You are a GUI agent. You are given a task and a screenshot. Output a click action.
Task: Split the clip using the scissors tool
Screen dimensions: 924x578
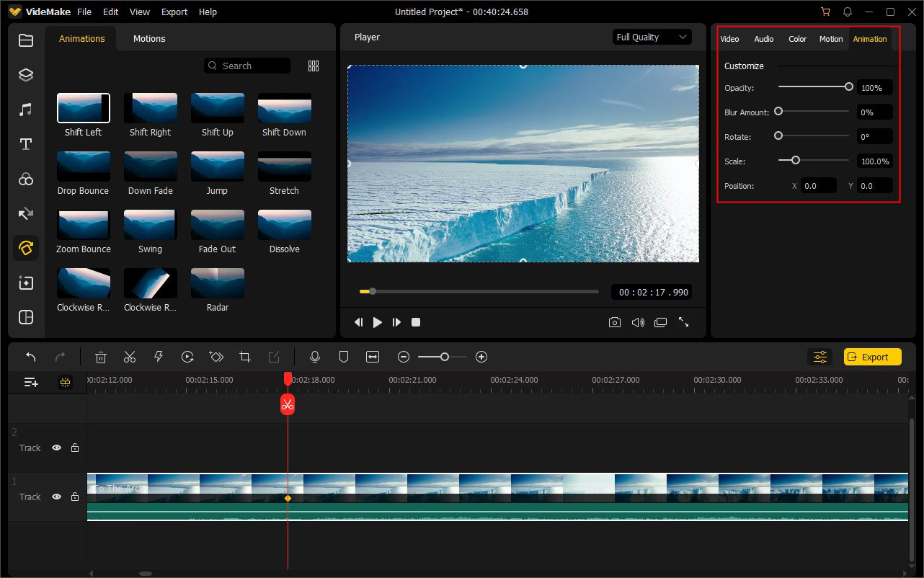(x=130, y=356)
